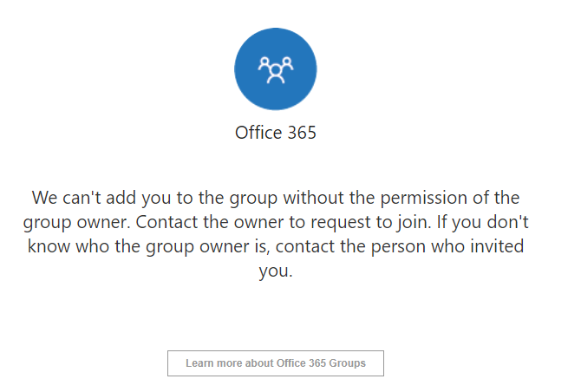Click the "Learn more" words on the button
568x392 pixels.
point(214,363)
